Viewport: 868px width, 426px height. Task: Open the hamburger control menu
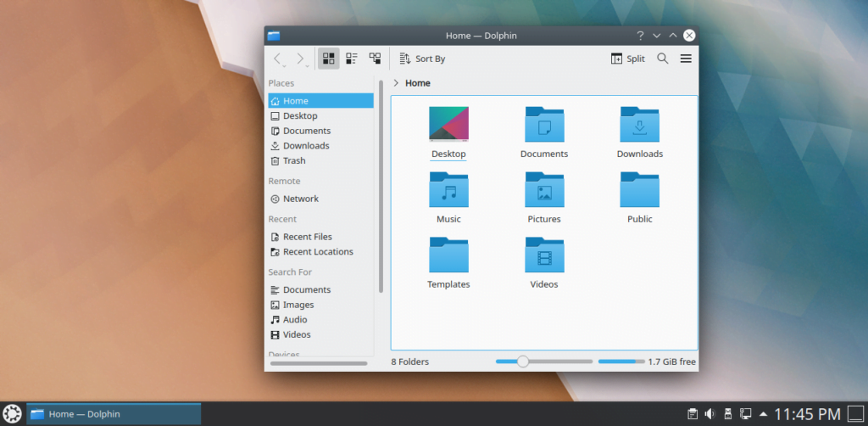pyautogui.click(x=686, y=59)
